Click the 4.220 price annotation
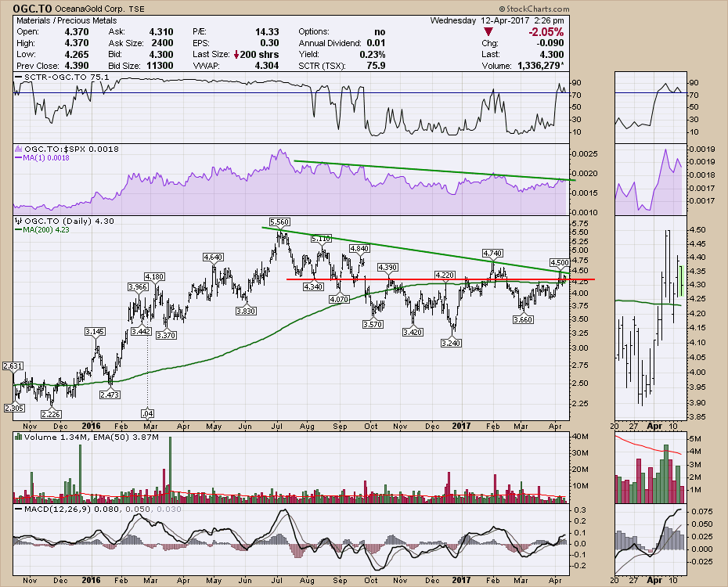Image resolution: width=728 pixels, height=587 pixels. 445,275
